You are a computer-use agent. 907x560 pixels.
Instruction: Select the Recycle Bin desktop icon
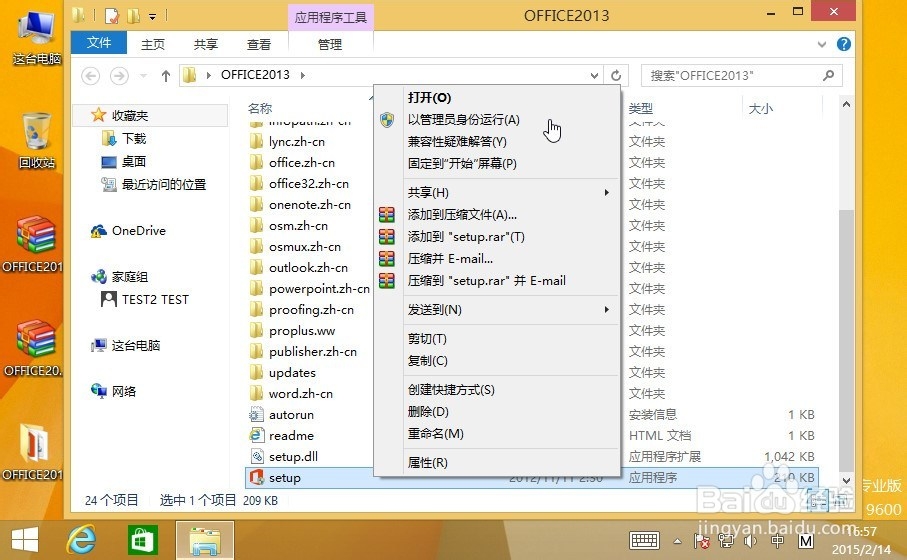(36, 141)
